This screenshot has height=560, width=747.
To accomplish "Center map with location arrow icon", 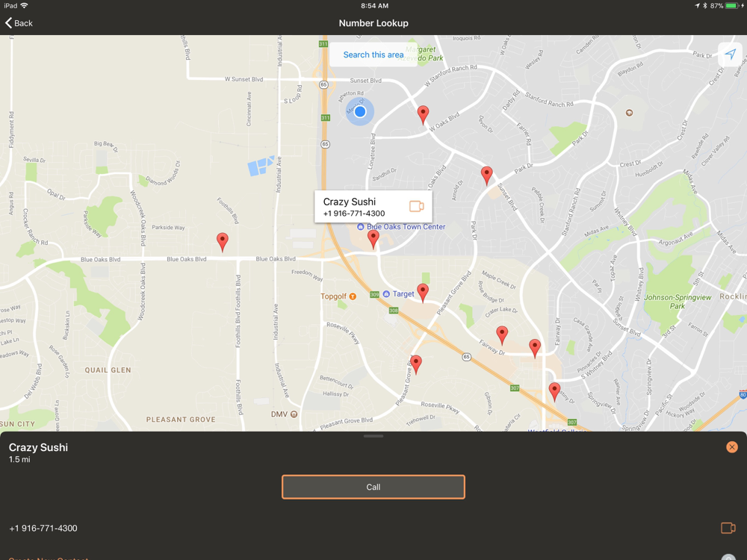I will [730, 54].
